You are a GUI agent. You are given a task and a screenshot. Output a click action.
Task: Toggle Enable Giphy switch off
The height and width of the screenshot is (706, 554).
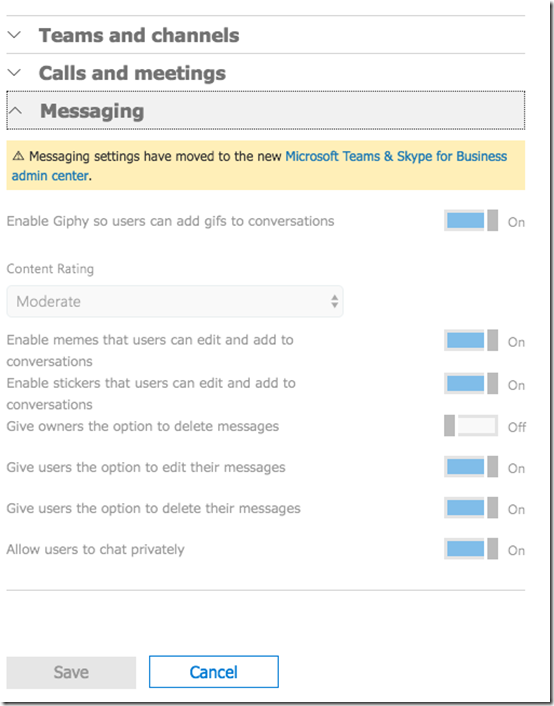tap(471, 221)
